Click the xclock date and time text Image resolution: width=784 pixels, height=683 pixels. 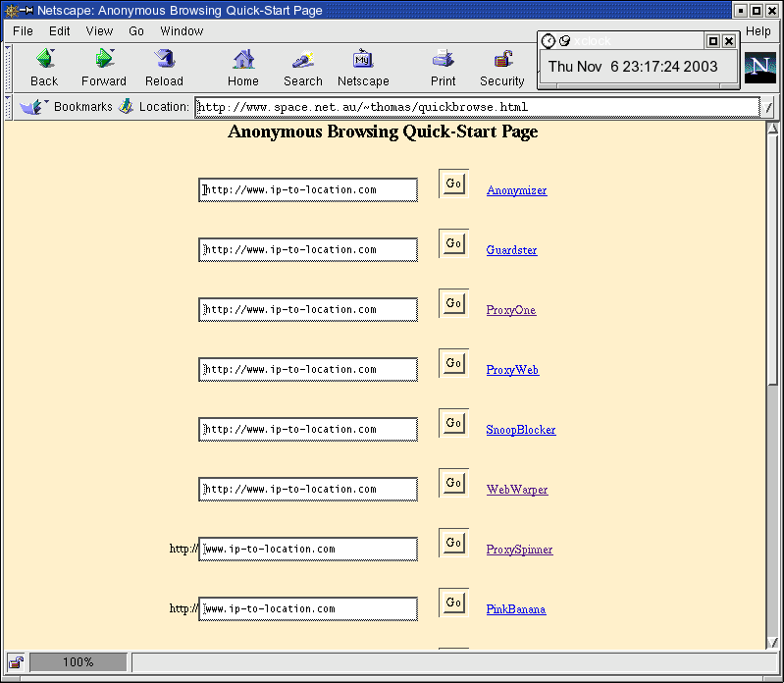[633, 67]
